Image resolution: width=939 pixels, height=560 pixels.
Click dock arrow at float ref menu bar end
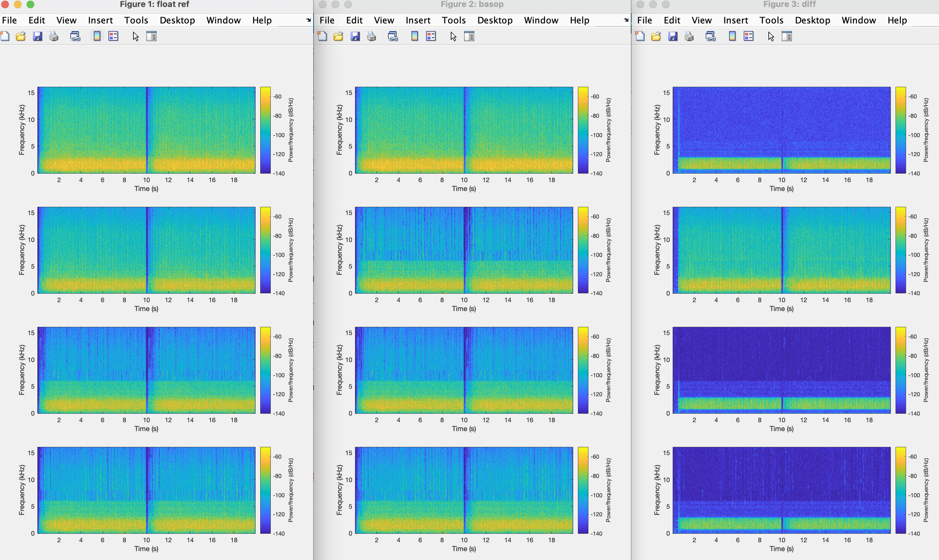click(x=308, y=20)
